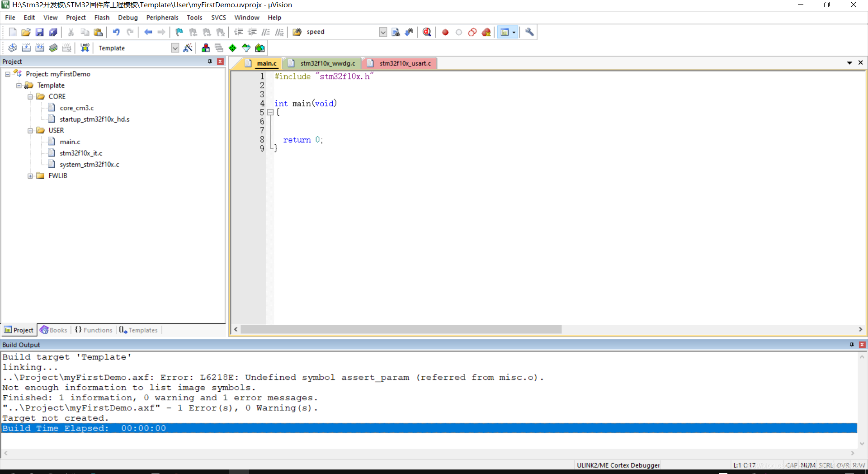Open Configuration with the wrench icon
Image resolution: width=868 pixels, height=474 pixels.
tap(529, 32)
